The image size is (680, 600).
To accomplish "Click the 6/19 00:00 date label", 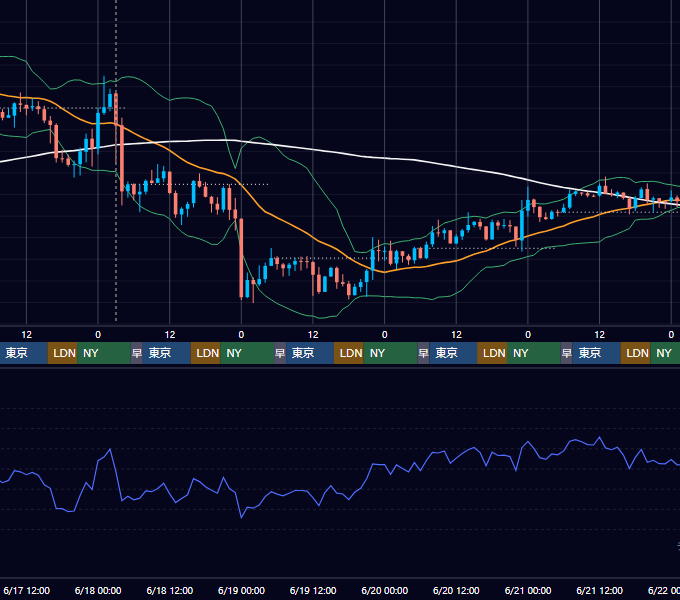I will click(x=241, y=590).
